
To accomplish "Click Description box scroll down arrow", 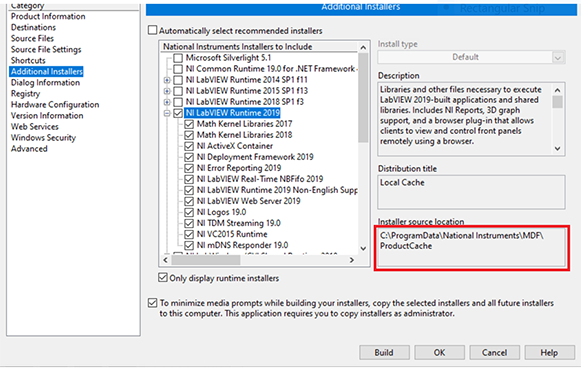I will point(558,149).
